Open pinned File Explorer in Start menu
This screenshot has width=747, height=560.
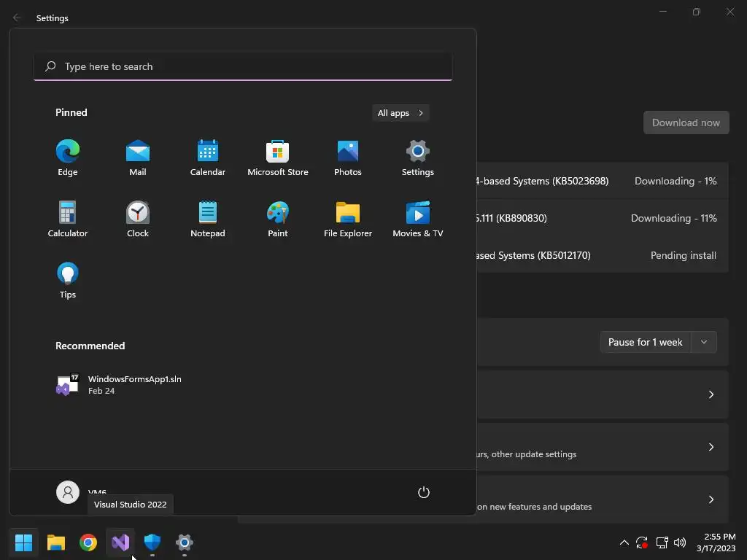click(x=348, y=219)
